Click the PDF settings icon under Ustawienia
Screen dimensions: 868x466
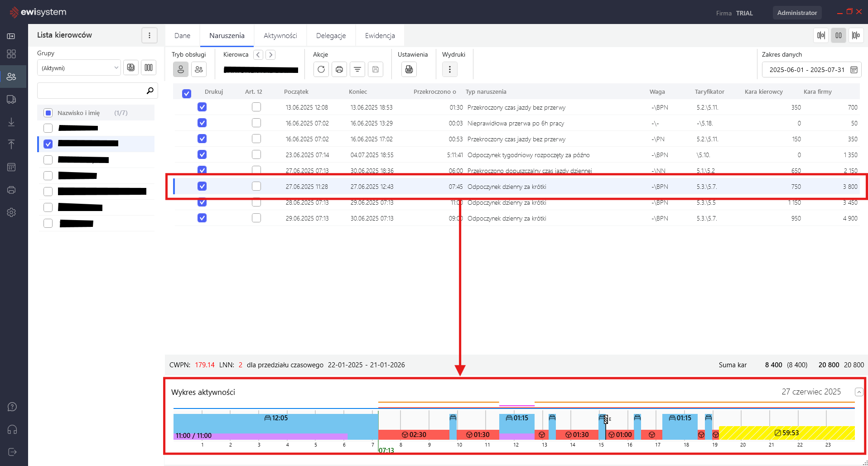[x=409, y=69]
